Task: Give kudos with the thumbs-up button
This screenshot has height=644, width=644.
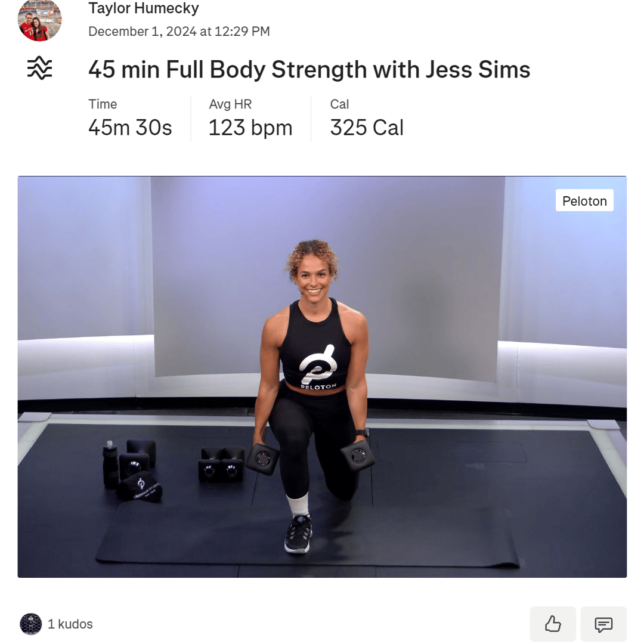Action: pyautogui.click(x=553, y=624)
